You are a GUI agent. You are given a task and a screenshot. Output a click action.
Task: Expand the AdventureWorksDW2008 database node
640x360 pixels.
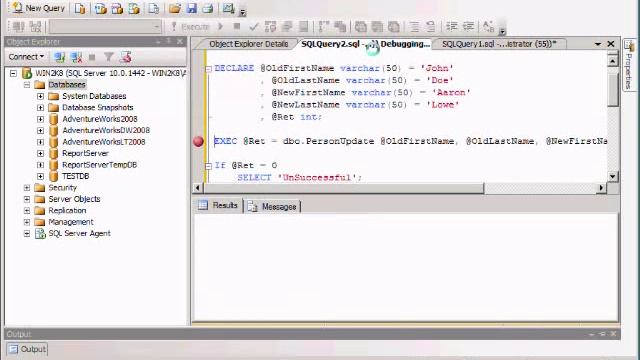40,131
